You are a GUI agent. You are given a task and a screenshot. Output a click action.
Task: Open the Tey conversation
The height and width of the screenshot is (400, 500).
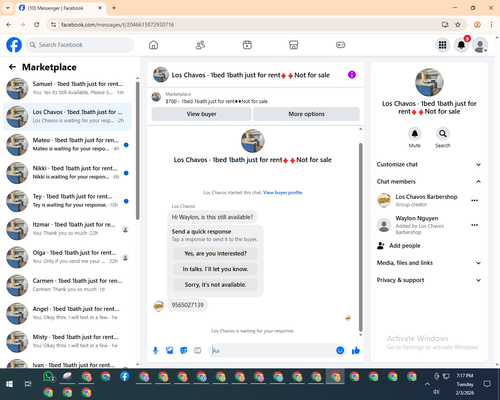click(67, 201)
